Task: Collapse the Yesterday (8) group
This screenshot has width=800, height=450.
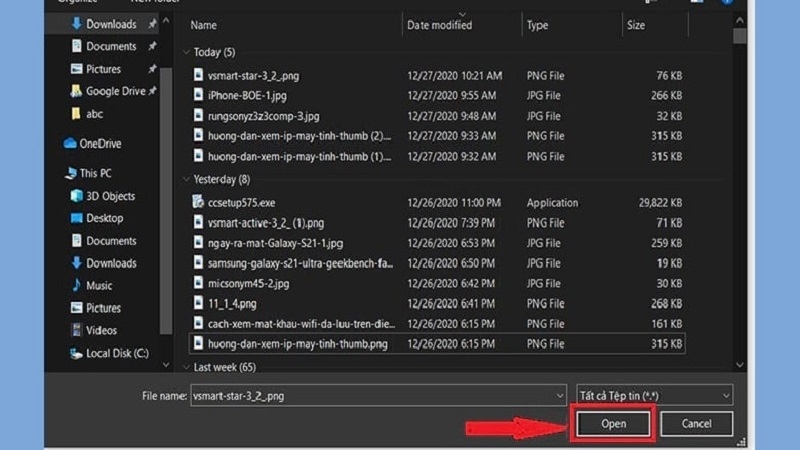Action: pos(185,180)
